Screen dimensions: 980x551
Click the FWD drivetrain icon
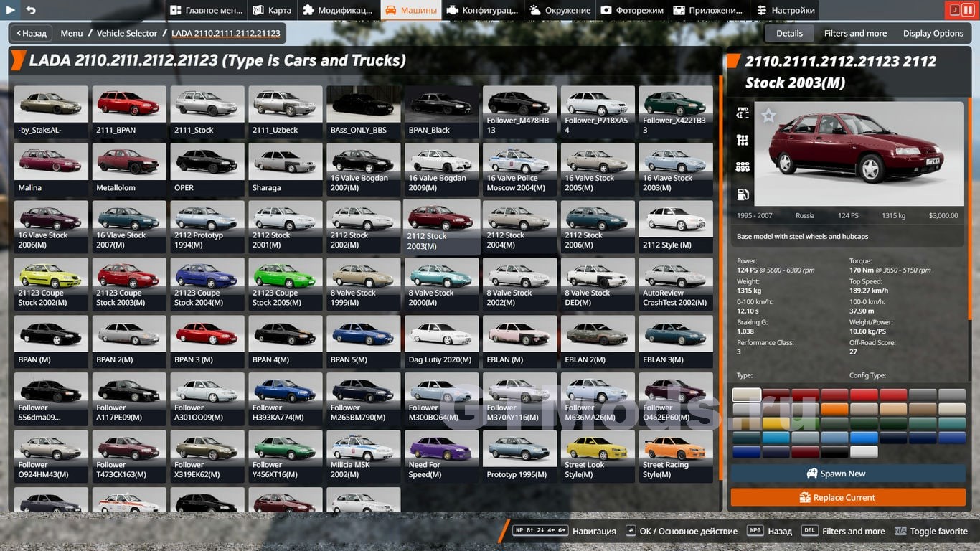click(743, 113)
